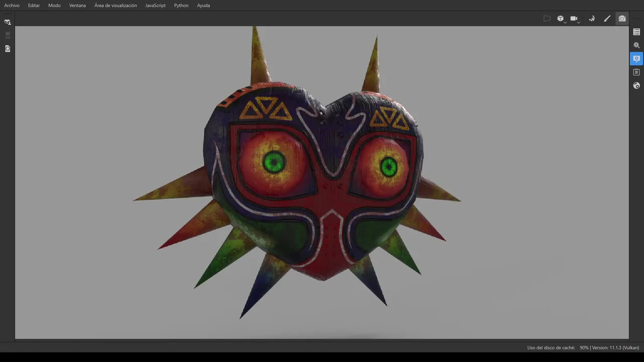
Task: Click the 'Version: 11.1.3 (Vulkan)' status text
Action: 616,347
